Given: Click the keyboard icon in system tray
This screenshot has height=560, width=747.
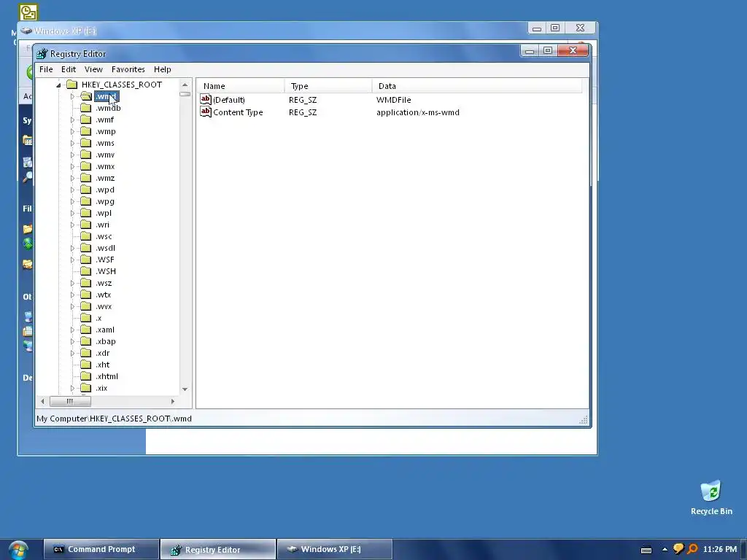Looking at the screenshot, I should pyautogui.click(x=646, y=550).
